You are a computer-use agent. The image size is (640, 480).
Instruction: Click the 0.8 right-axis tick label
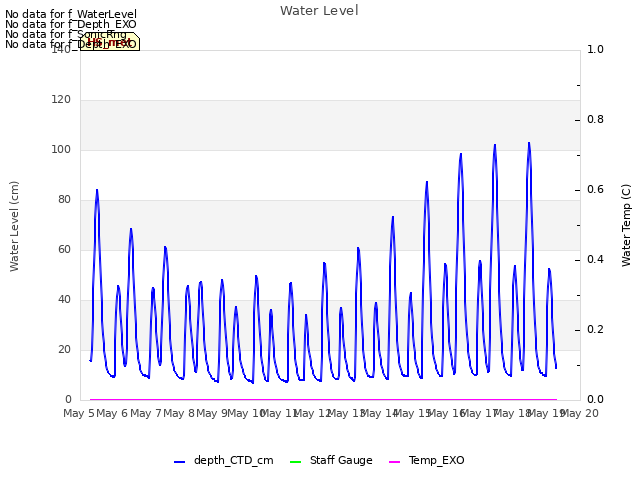click(x=595, y=120)
